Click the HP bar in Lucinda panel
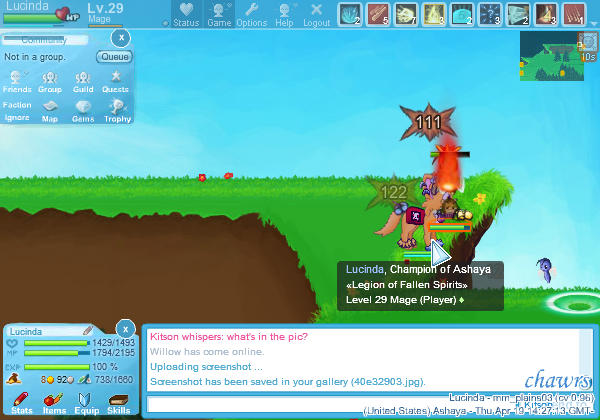Viewport: 600px width, 420px height. pyautogui.click(x=56, y=343)
